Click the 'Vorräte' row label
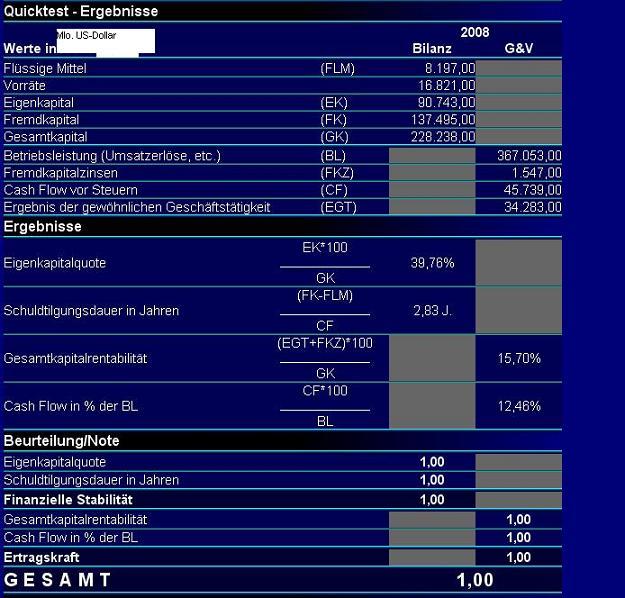The image size is (625, 598). (24, 85)
